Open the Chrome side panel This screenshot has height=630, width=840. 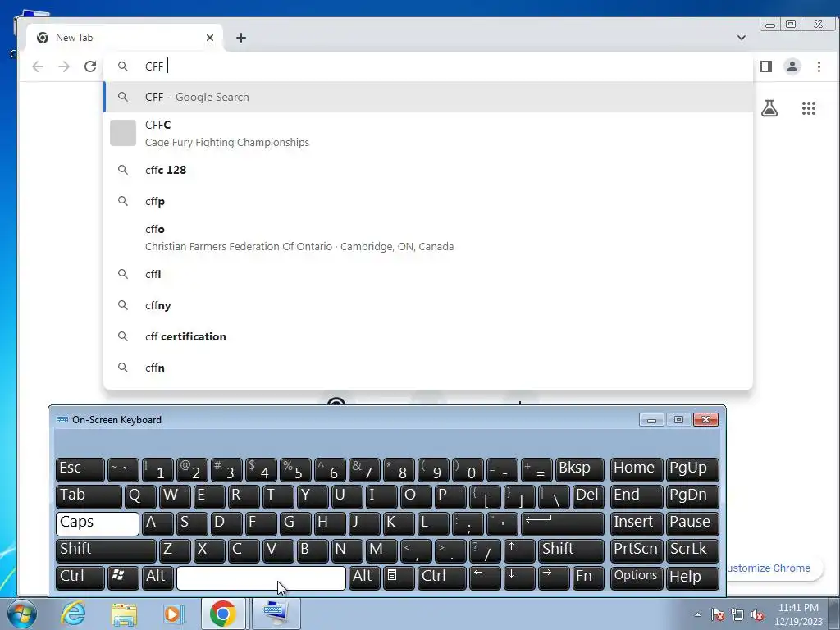tap(766, 66)
